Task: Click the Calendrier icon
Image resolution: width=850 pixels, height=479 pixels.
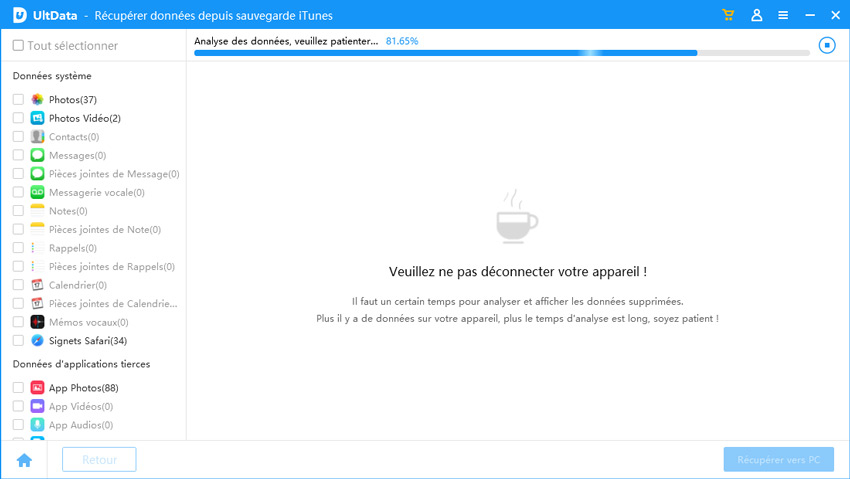Action: [x=37, y=284]
